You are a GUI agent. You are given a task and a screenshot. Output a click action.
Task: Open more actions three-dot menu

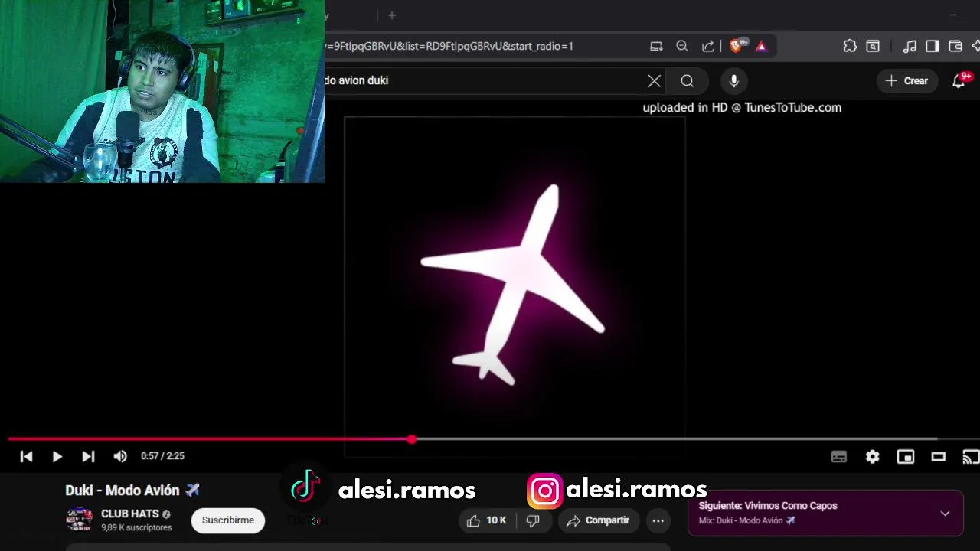click(658, 520)
